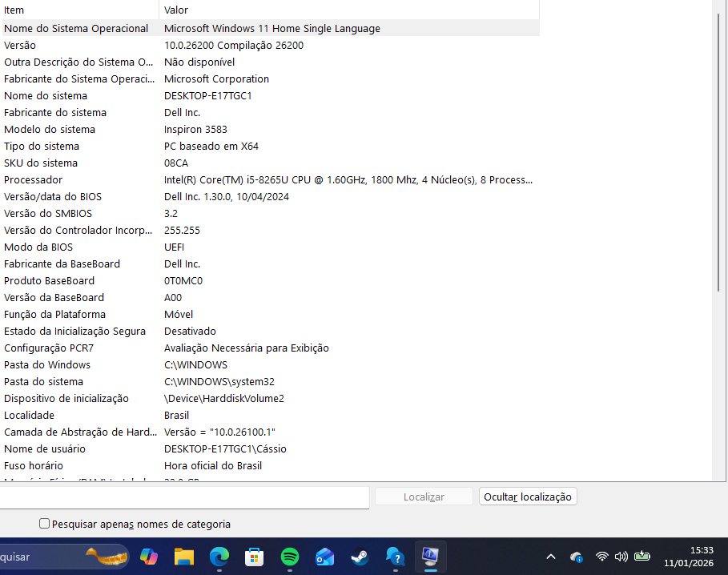Select the 'Modo da BIOS' row
The image size is (728, 575).
[x=271, y=247]
